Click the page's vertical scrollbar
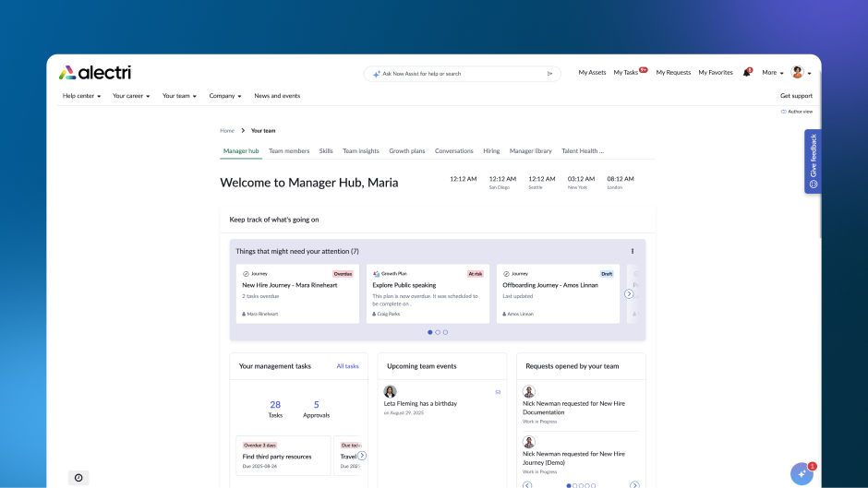The width and height of the screenshot is (868, 488). point(819,155)
